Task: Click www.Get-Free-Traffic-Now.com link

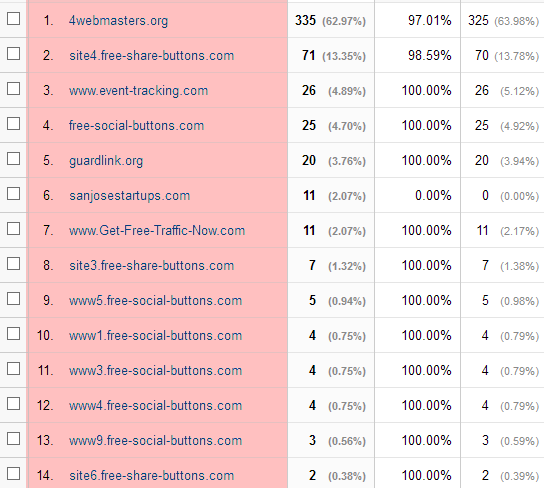Action: [157, 231]
